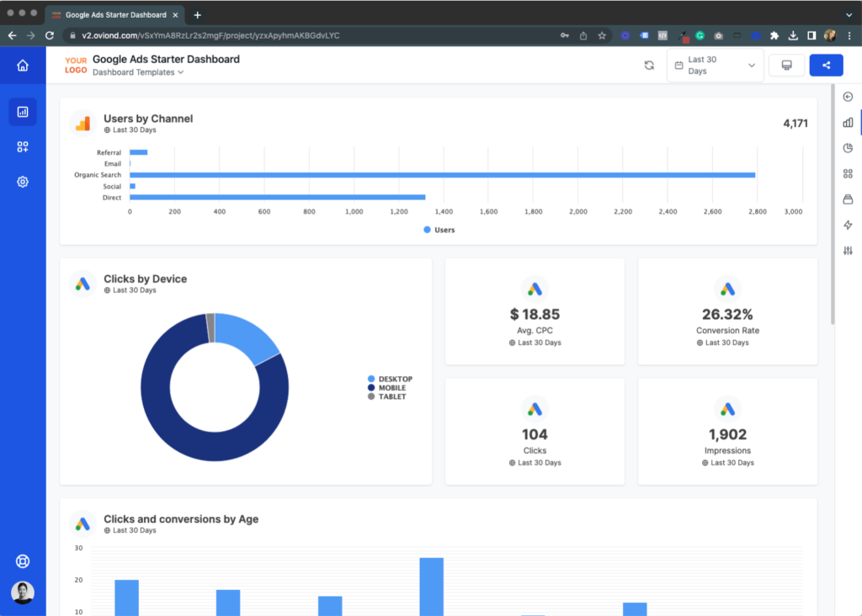Select the Direct channel bar
The width and height of the screenshot is (862, 616).
[x=278, y=197]
